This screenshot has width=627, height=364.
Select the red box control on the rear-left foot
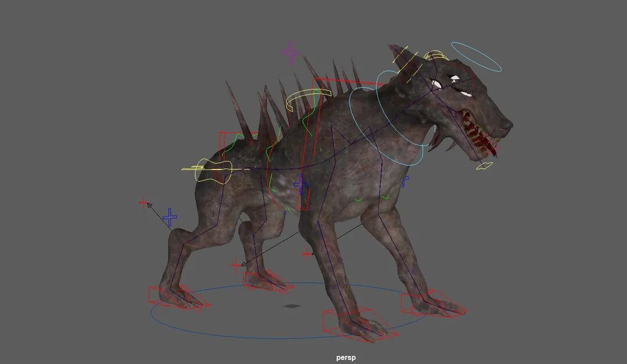(x=179, y=298)
